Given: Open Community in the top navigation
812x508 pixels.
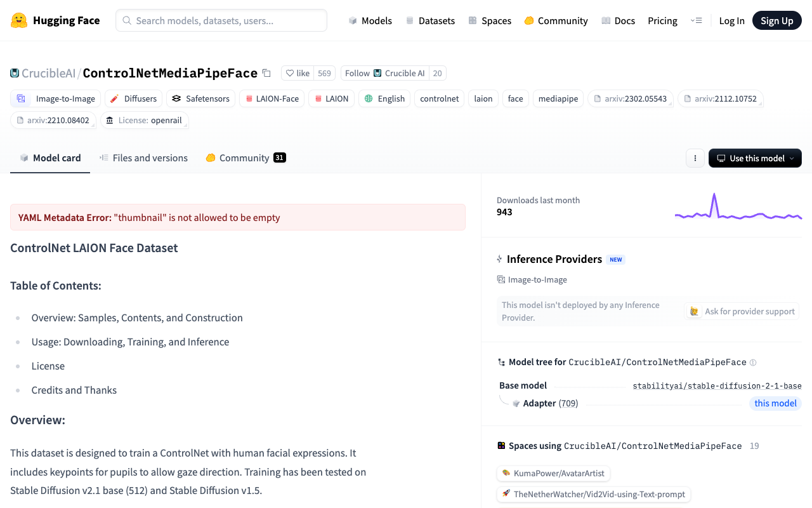Looking at the screenshot, I should tap(556, 20).
